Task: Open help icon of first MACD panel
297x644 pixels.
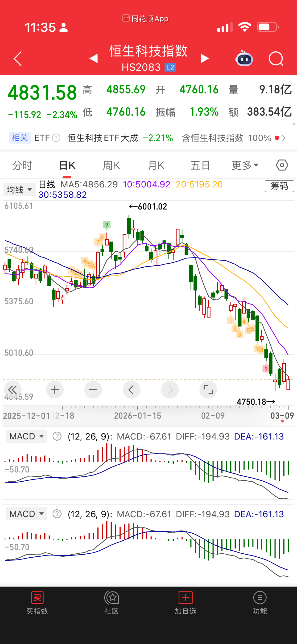Action: (57, 436)
